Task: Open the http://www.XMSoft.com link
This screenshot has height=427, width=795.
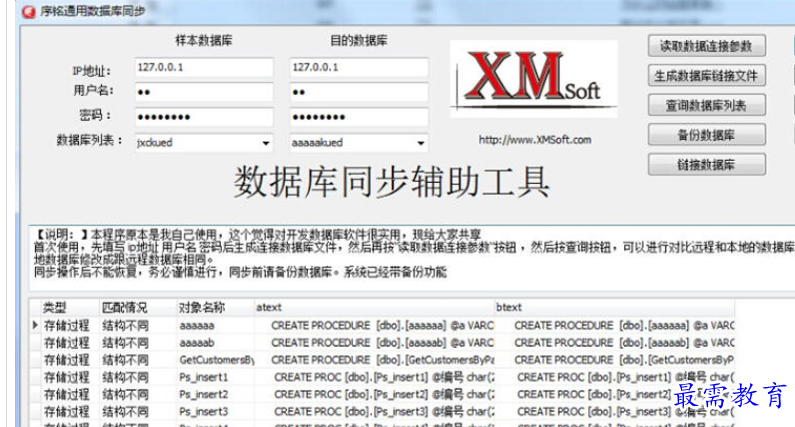Action: coord(535,140)
